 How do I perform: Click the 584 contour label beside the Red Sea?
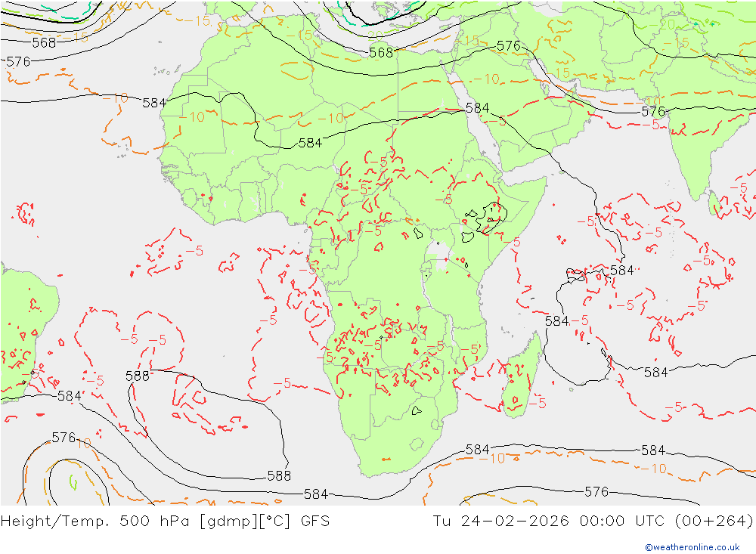click(x=477, y=108)
